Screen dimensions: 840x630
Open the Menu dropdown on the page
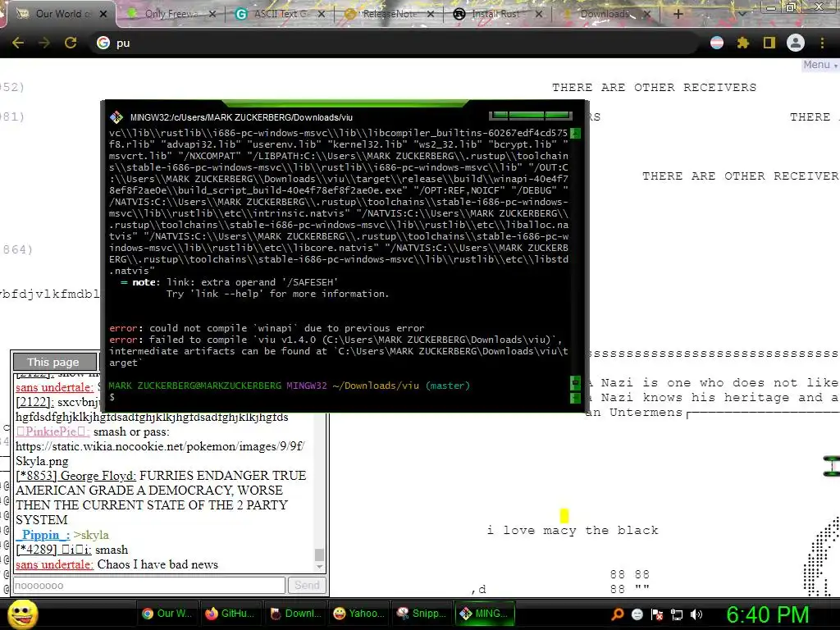(819, 65)
